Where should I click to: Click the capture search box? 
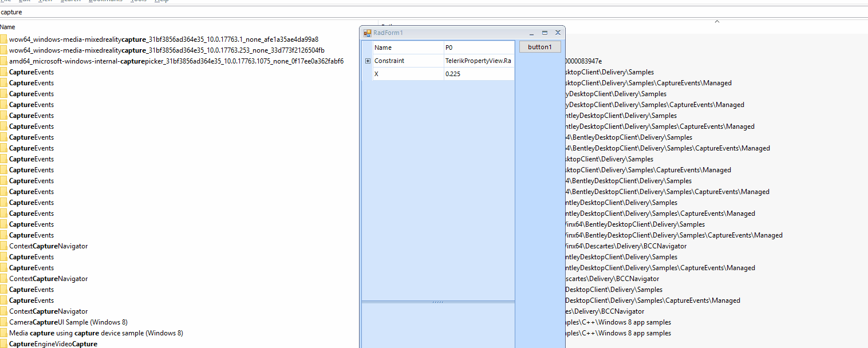pyautogui.click(x=434, y=11)
